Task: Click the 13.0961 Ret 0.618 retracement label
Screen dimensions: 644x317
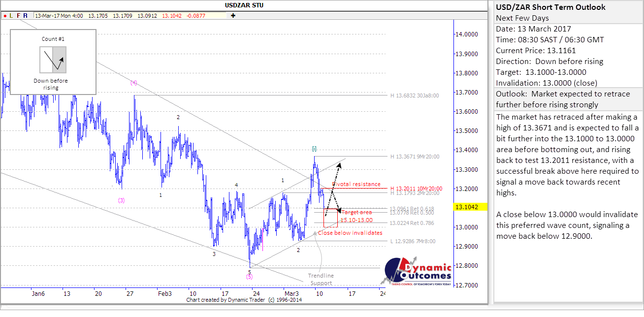Action: (x=411, y=209)
